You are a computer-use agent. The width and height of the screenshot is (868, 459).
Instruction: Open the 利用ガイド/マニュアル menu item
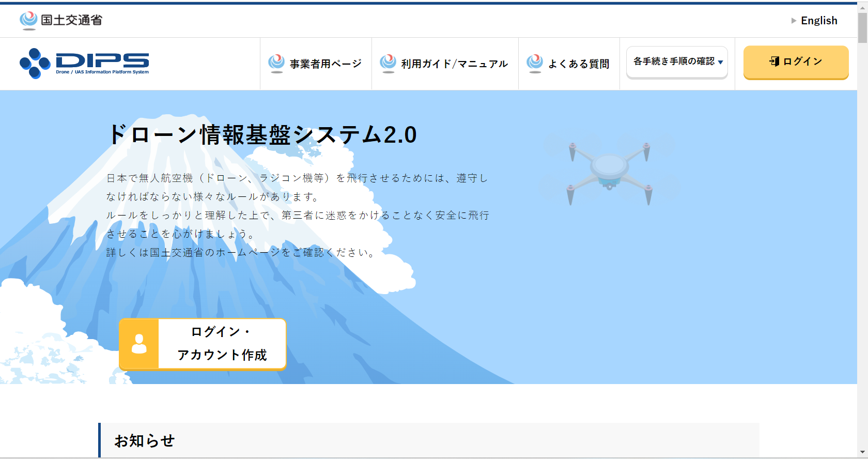point(455,64)
